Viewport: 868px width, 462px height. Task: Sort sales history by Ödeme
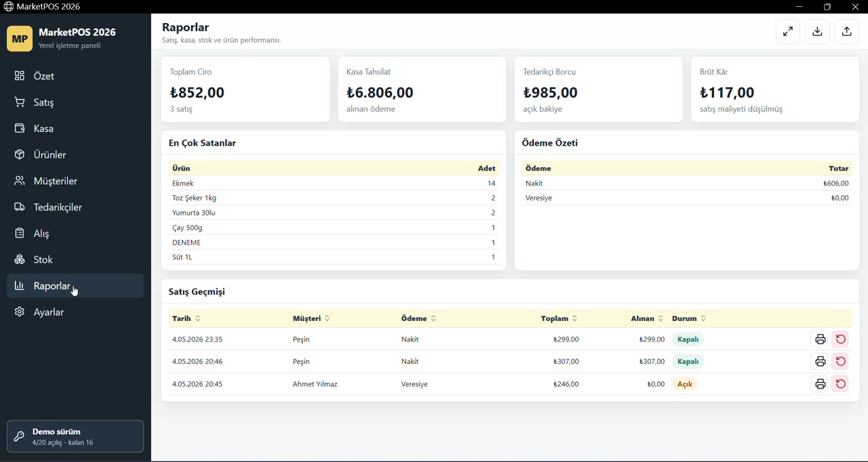tap(419, 318)
